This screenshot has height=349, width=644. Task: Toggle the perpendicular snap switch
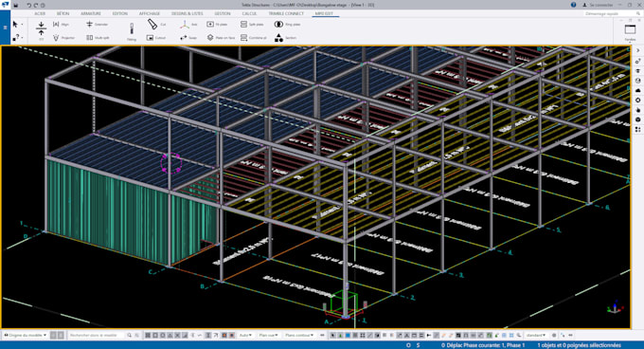pyautogui.click(x=185, y=336)
